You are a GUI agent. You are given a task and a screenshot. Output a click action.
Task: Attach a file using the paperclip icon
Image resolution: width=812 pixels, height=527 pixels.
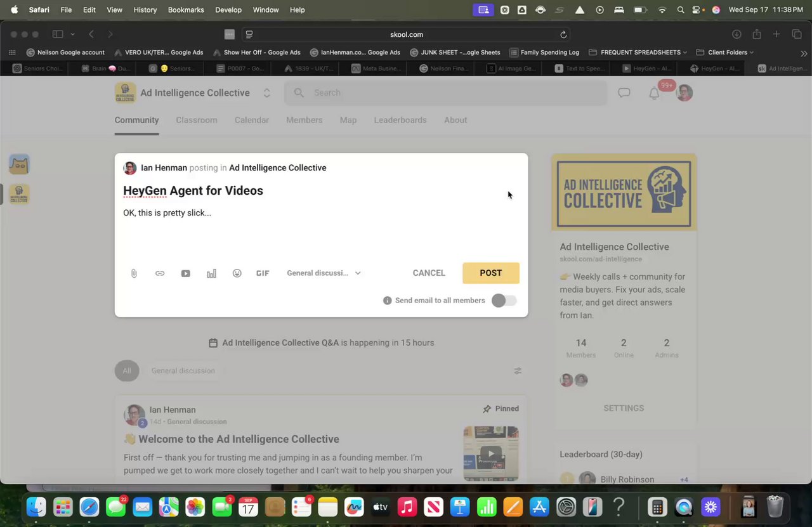tap(134, 273)
